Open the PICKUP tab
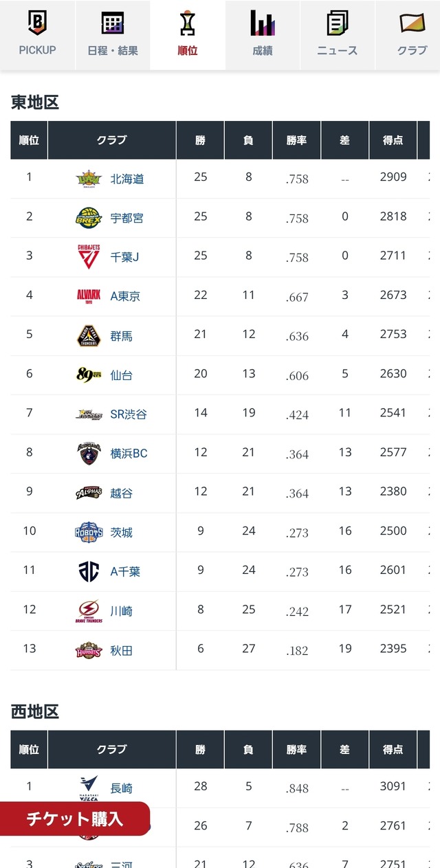This screenshot has height=868, width=440. click(x=37, y=34)
